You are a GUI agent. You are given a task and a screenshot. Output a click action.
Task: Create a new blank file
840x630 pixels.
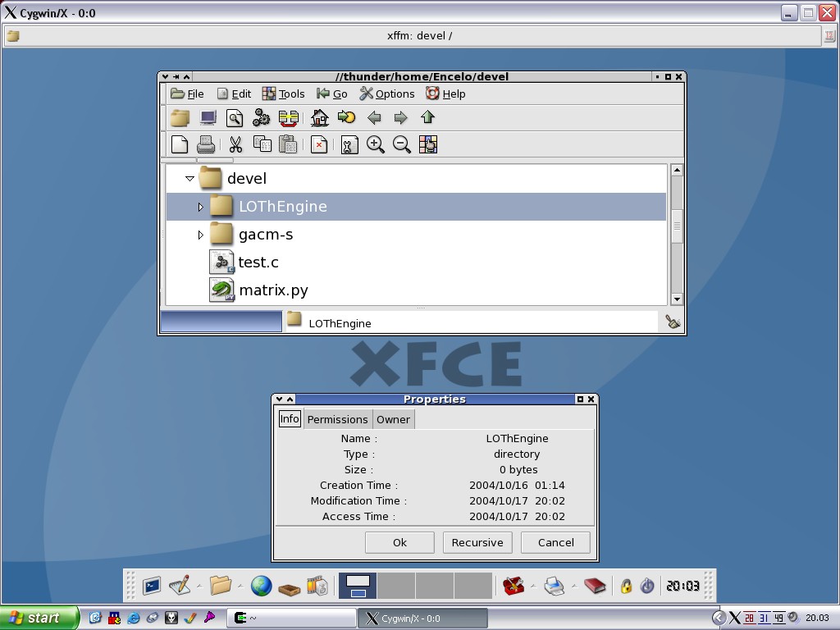(x=180, y=144)
